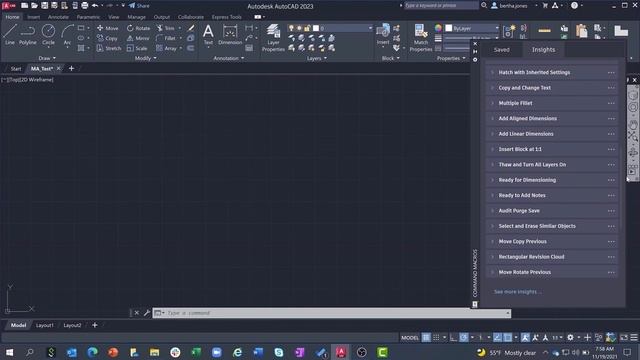Select the Text annotation tool
This screenshot has width=640, height=360.
[x=208, y=34]
